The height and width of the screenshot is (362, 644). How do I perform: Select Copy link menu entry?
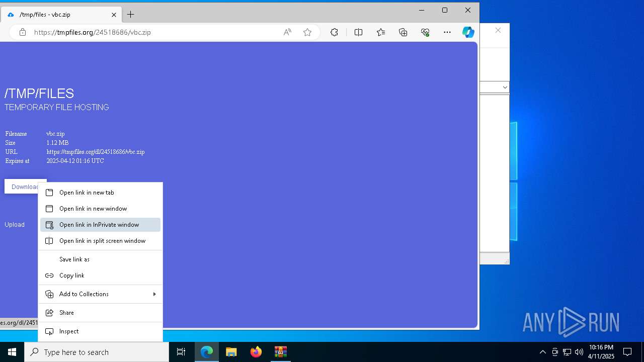100,276
